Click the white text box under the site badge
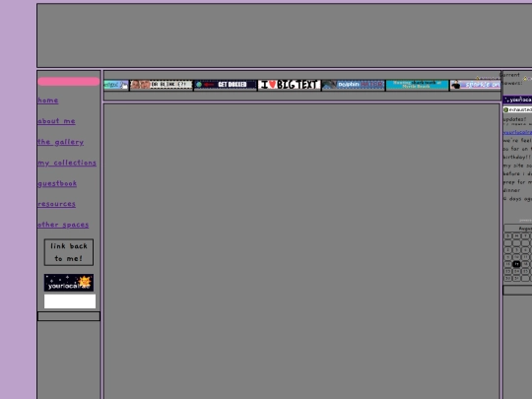 pos(70,301)
